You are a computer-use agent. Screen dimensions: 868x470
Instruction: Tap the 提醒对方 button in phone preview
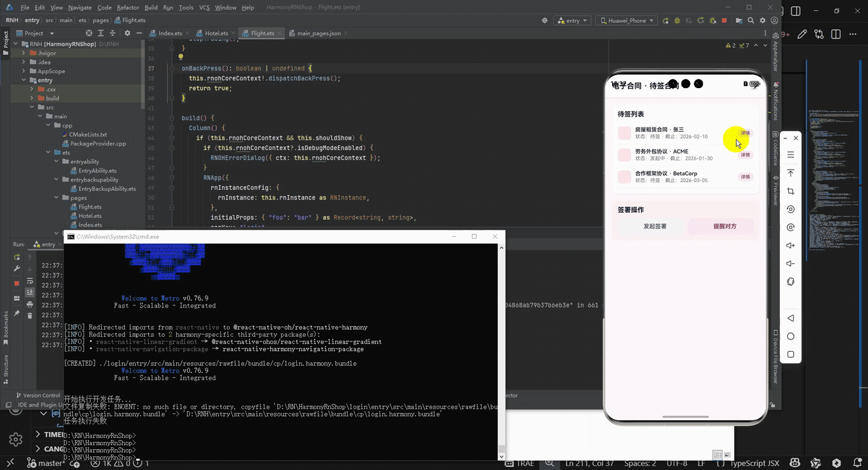coord(724,227)
